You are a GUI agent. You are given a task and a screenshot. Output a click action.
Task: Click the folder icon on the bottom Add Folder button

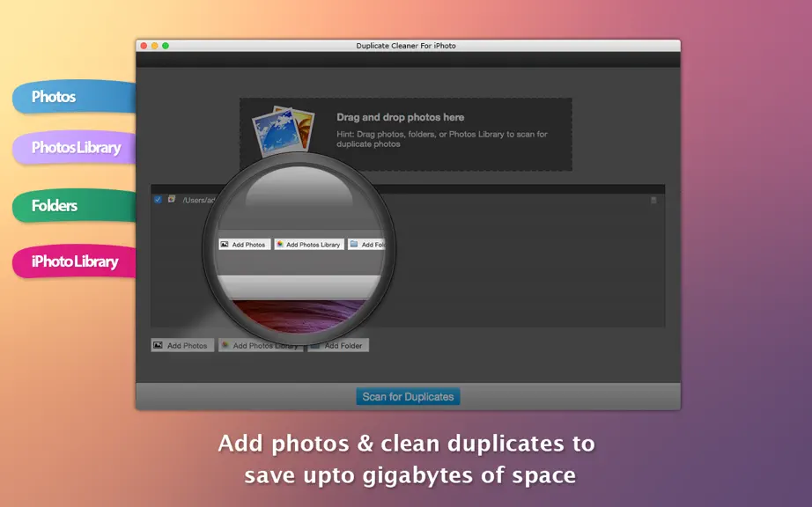315,346
